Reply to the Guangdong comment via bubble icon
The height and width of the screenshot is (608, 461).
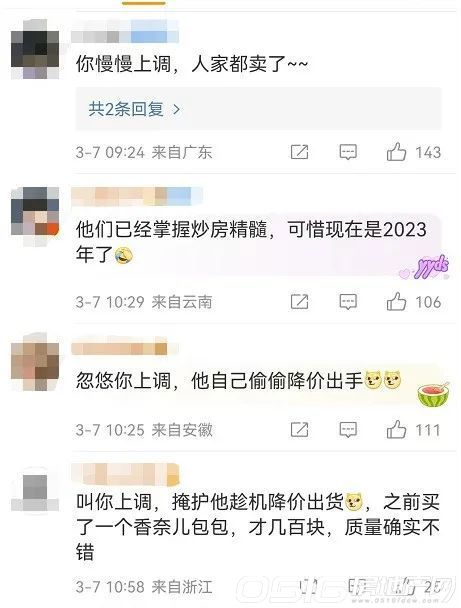click(348, 152)
